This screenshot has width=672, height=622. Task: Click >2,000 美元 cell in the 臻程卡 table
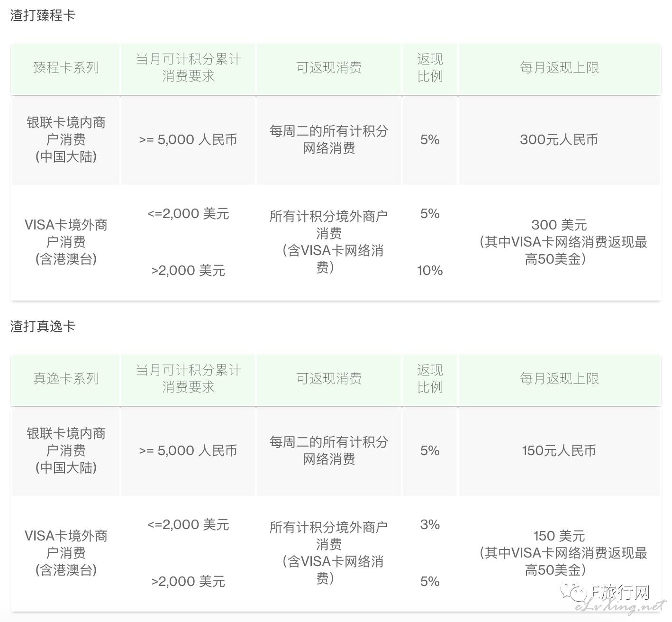pyautogui.click(x=188, y=271)
